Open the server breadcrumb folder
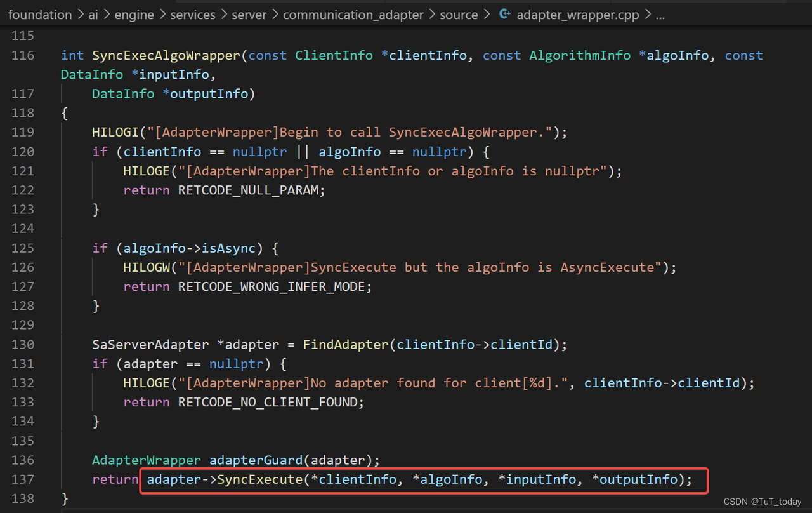The image size is (812, 513). (249, 15)
